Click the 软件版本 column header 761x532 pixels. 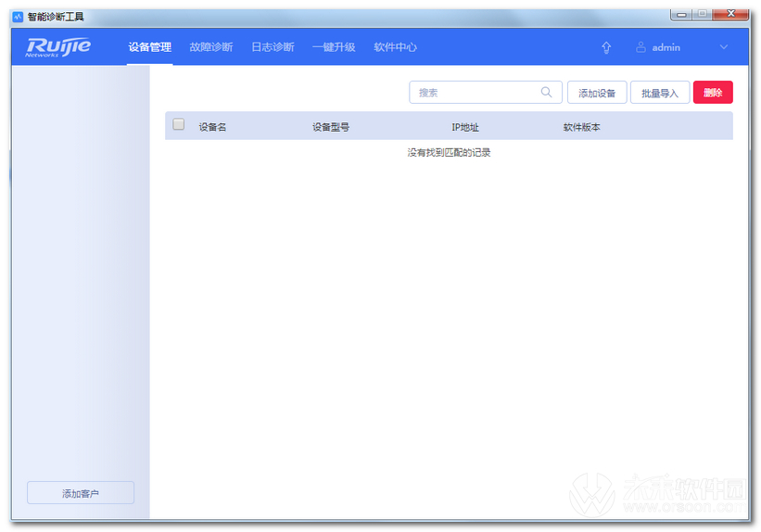[x=581, y=127]
